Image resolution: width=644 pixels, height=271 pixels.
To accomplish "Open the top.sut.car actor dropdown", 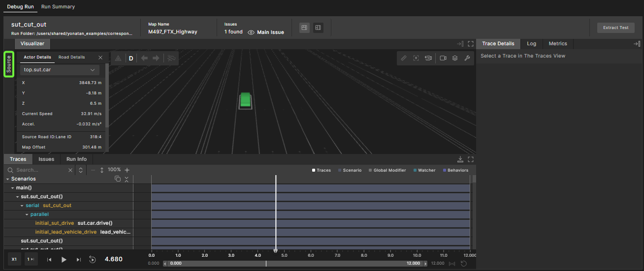I will coord(60,70).
